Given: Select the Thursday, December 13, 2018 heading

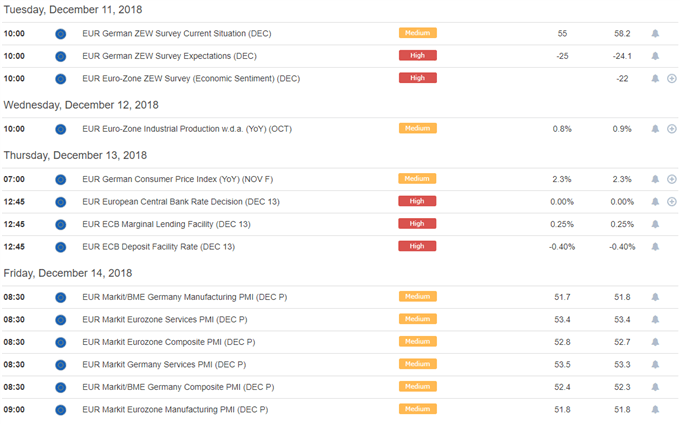Looking at the screenshot, I should pos(75,155).
